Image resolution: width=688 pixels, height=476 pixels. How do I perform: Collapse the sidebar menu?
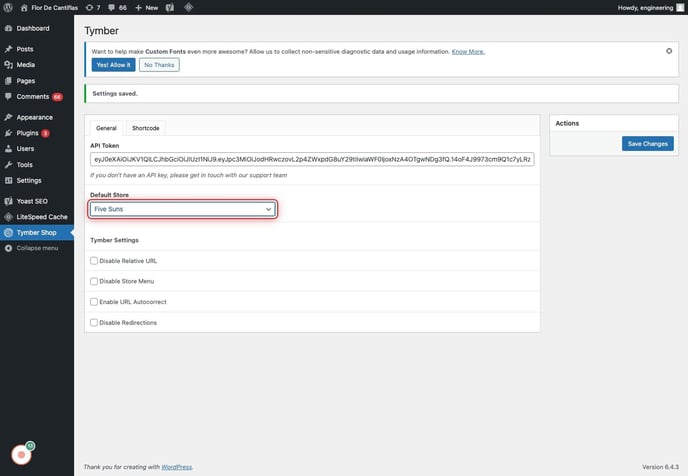pyautogui.click(x=36, y=247)
